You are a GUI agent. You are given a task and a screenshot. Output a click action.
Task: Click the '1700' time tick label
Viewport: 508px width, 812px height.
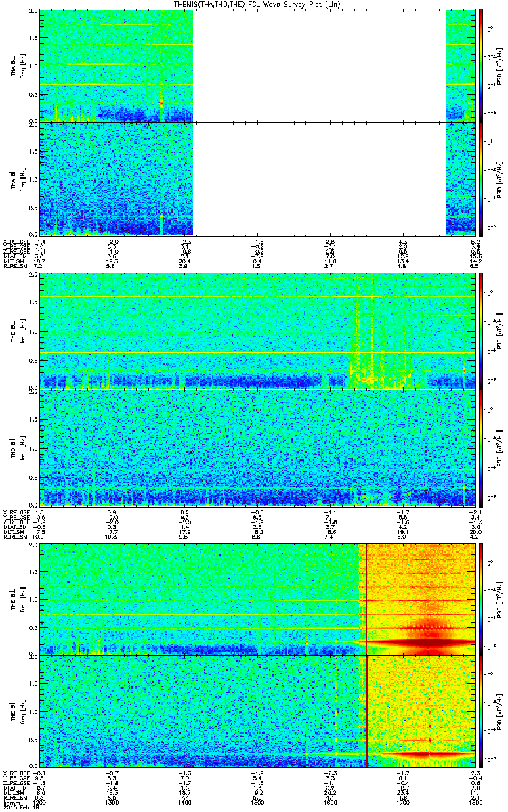(402, 801)
